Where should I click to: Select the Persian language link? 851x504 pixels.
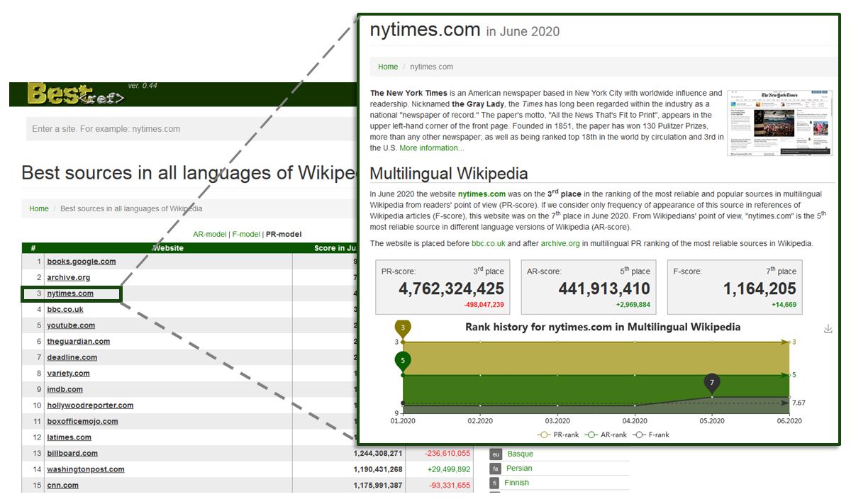tap(520, 469)
